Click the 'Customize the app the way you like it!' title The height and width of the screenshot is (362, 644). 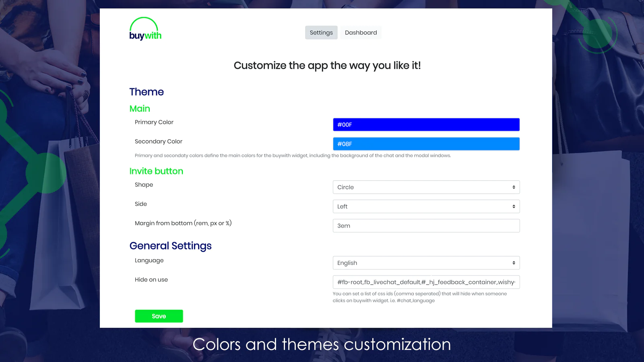pos(327,66)
